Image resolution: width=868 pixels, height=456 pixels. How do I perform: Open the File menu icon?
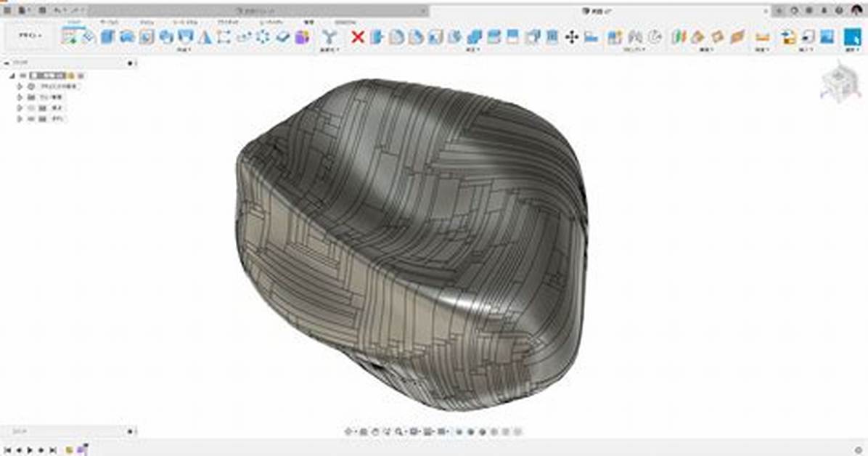[x=24, y=10]
